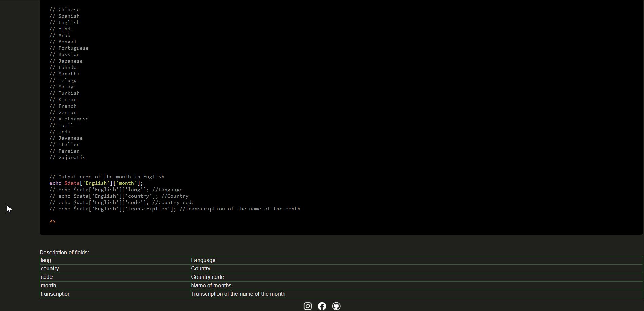Open the Facebook icon link
Screen dimensions: 644x311
[322, 306]
